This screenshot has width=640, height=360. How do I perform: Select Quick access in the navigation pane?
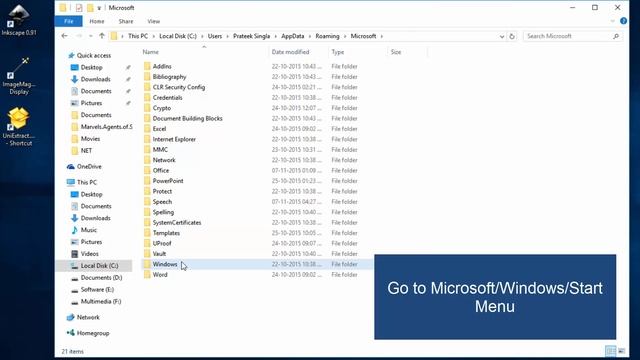tap(89, 56)
